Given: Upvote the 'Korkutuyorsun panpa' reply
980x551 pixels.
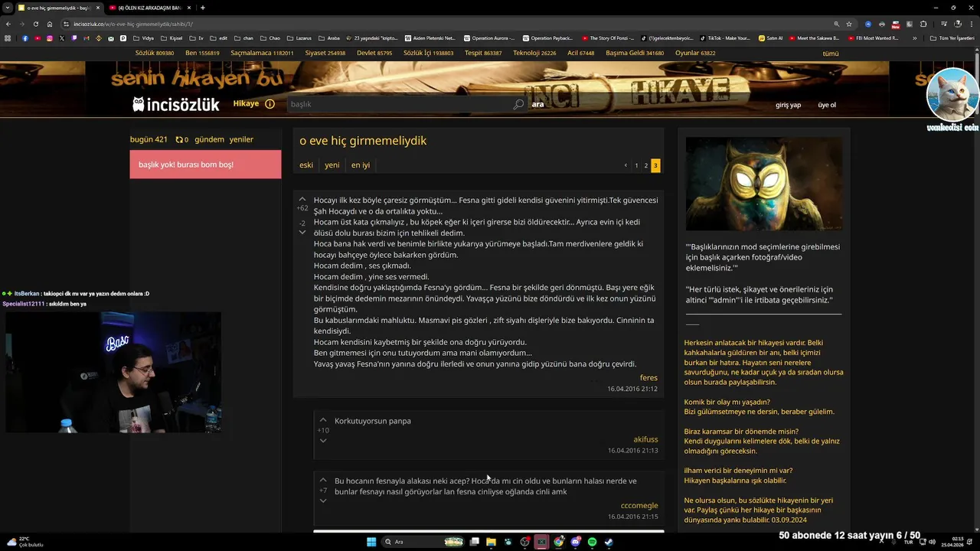Looking at the screenshot, I should coord(323,421).
